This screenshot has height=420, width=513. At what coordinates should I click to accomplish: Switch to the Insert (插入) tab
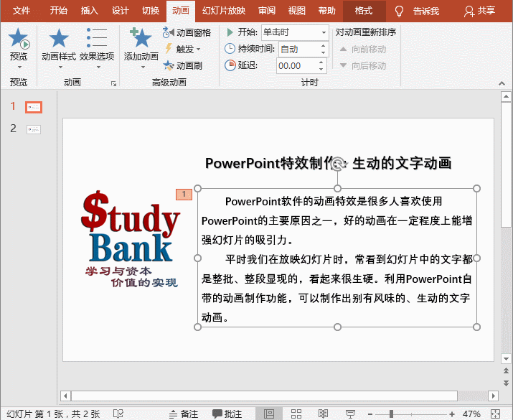(89, 11)
